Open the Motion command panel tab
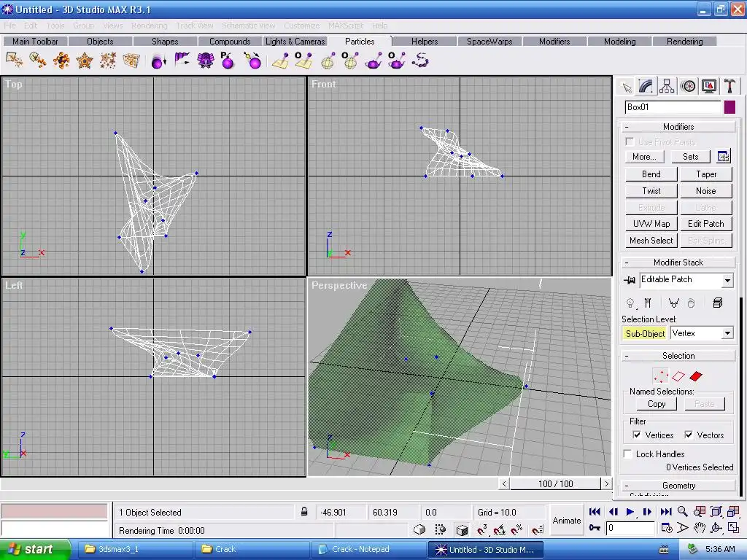 687,87
